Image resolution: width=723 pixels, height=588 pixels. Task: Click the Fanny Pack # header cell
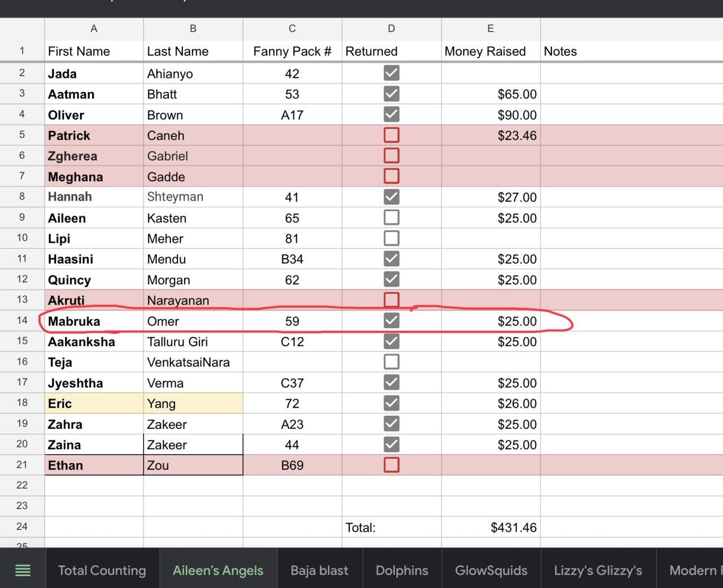click(292, 51)
